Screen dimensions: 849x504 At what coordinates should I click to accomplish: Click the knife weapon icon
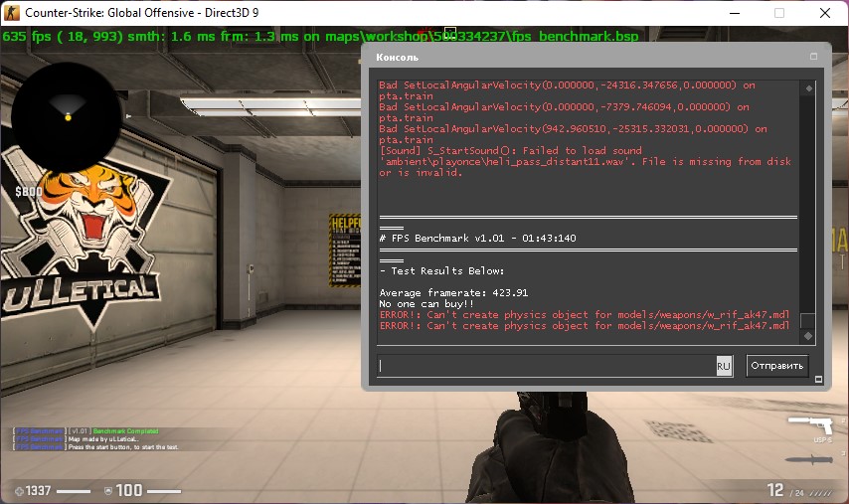tap(809, 460)
